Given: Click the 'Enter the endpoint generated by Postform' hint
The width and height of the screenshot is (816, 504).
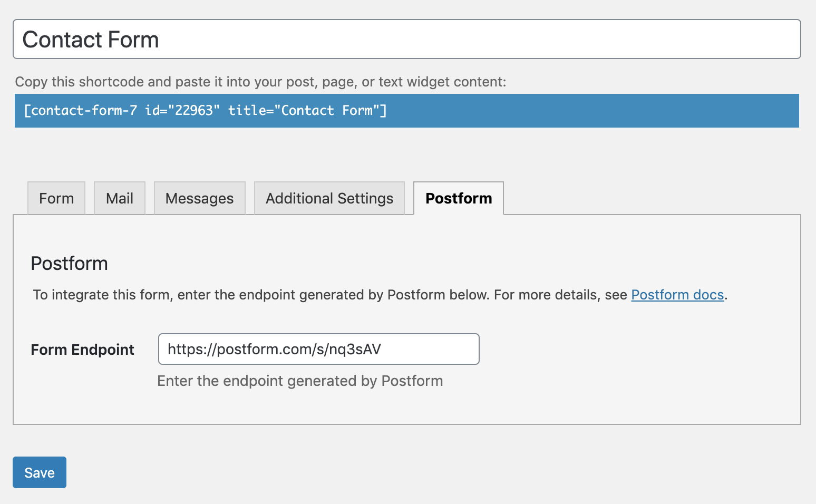Looking at the screenshot, I should [300, 381].
